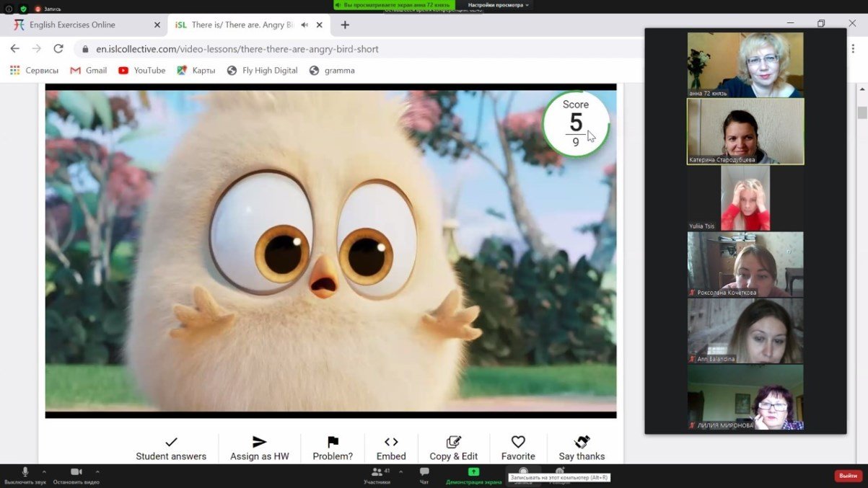Open the gramma bookmark
Screen dimensions: 868x488
pos(332,71)
